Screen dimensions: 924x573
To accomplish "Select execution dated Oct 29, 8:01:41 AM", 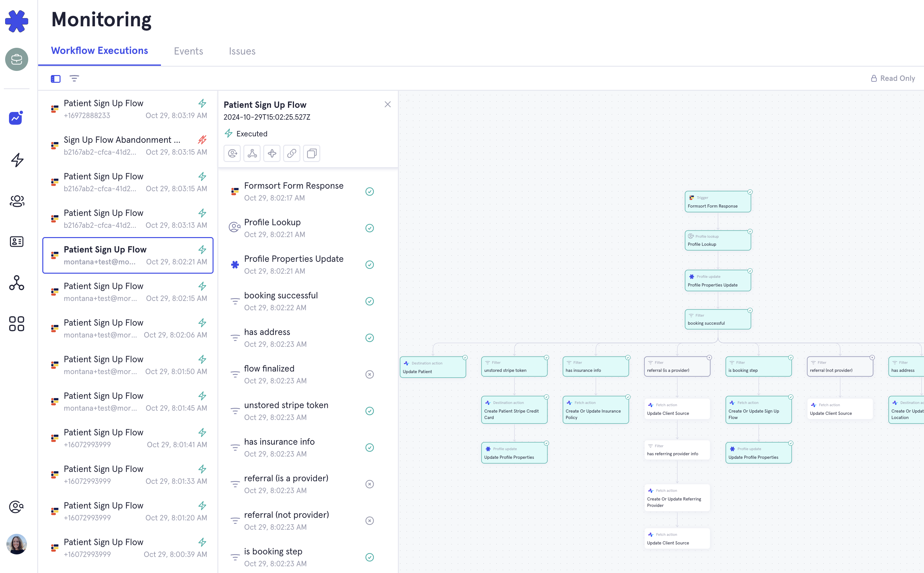I will click(x=128, y=439).
